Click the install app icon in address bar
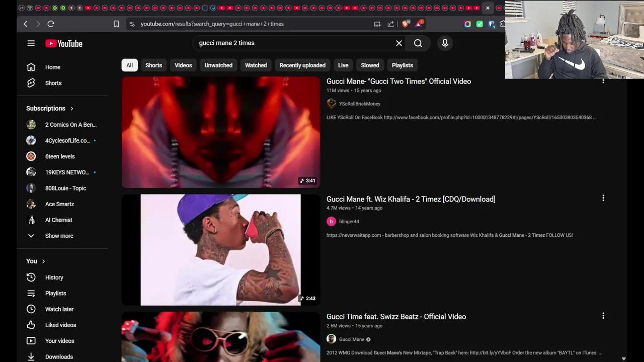644x362 pixels. click(377, 24)
